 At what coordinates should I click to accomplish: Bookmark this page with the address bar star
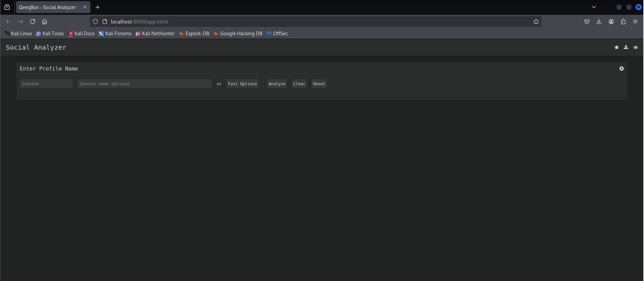point(536,21)
